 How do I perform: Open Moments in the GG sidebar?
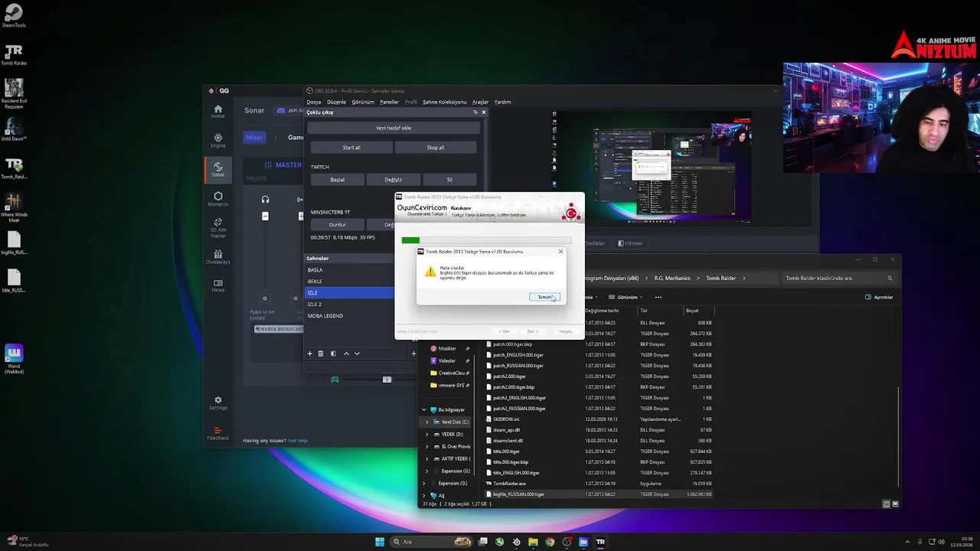pyautogui.click(x=217, y=199)
